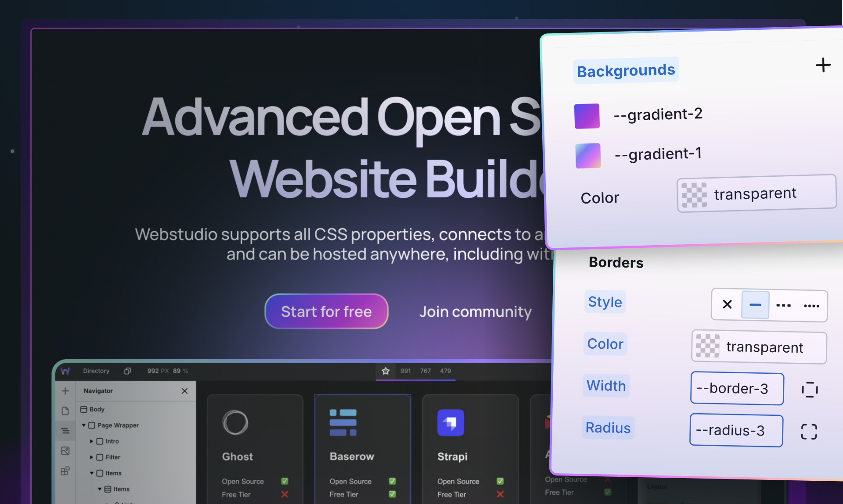Click the individual corner radius icon
Viewport: 843px width, 504px height.
click(809, 432)
